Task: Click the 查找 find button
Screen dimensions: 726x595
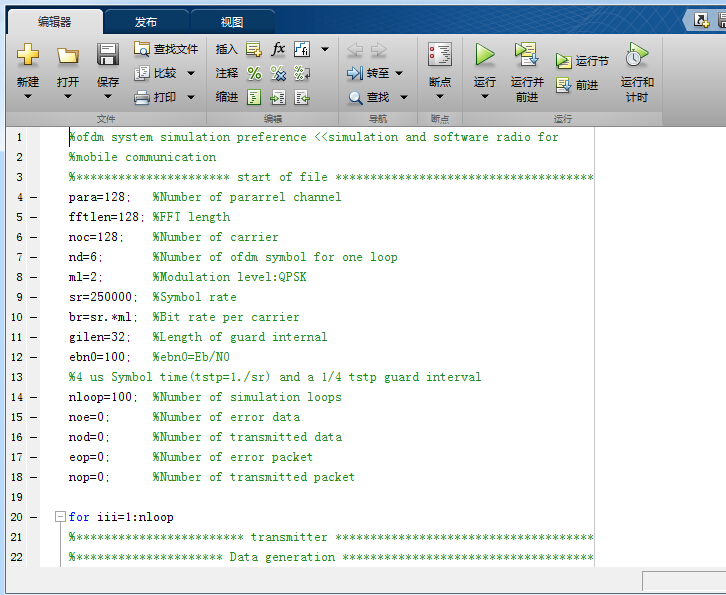Action: [x=369, y=97]
